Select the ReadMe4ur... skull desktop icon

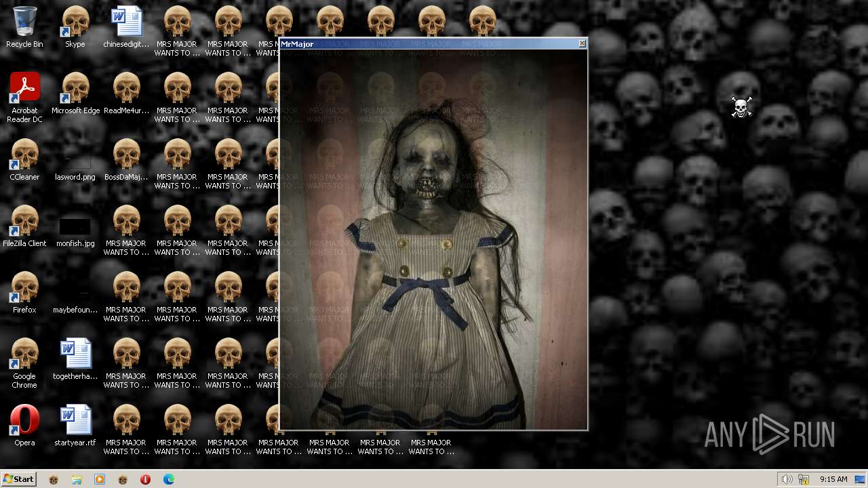coord(126,94)
